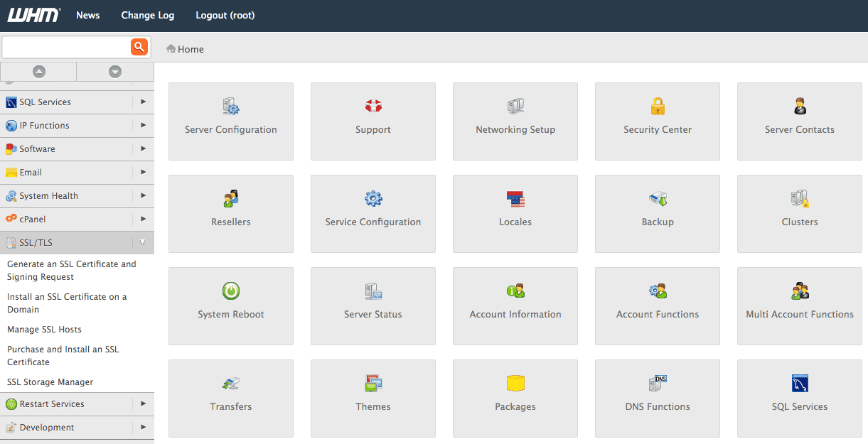Screen dimensions: 868x444
Task: Expand the Restart Services sidebar arrow
Action: [143, 404]
